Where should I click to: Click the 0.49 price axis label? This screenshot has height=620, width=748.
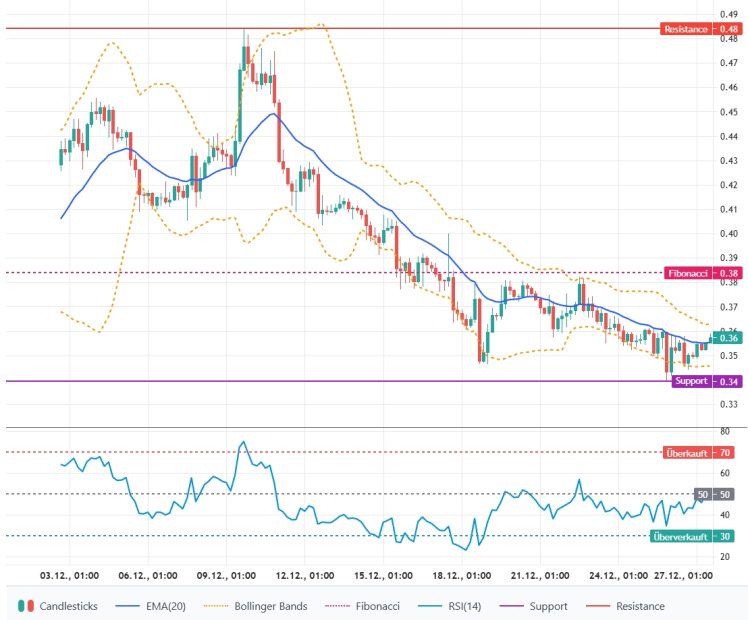click(x=728, y=14)
